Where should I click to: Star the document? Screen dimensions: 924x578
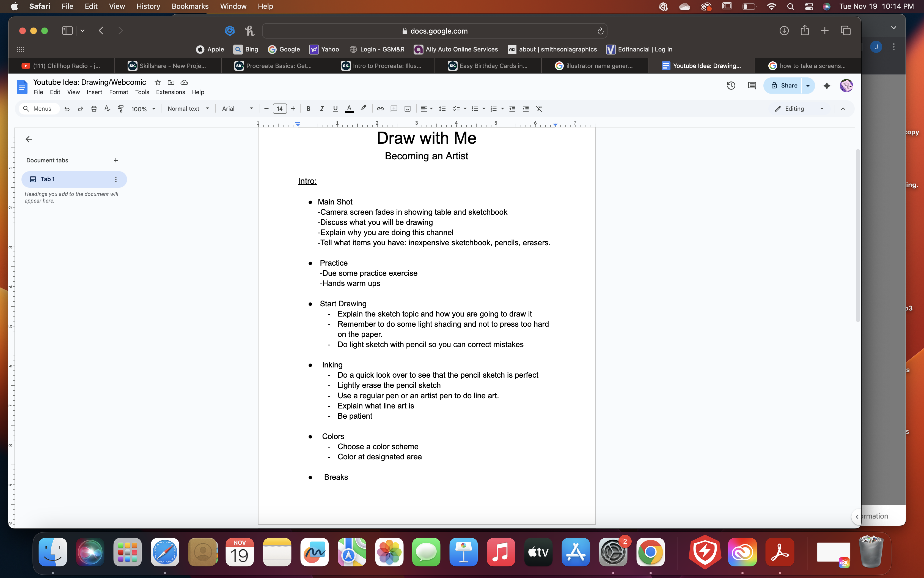pyautogui.click(x=158, y=82)
